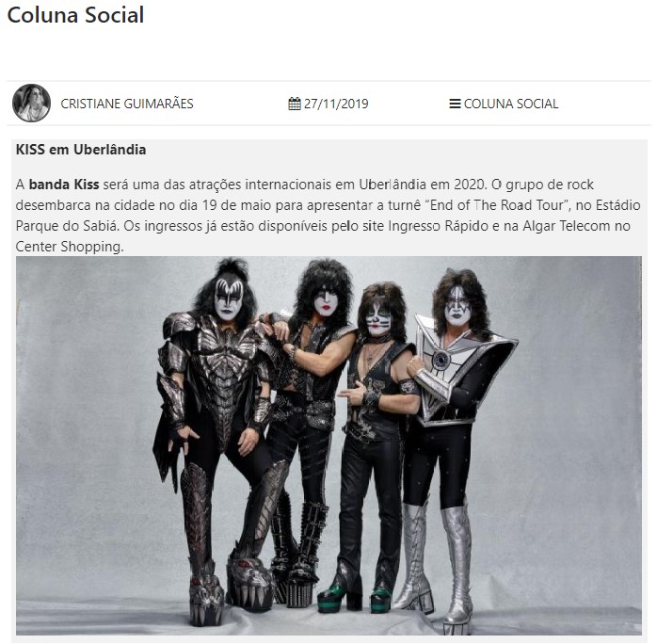Click the silver knee-high boots in the photo
Screen dimensions: 657x644
[436, 564]
